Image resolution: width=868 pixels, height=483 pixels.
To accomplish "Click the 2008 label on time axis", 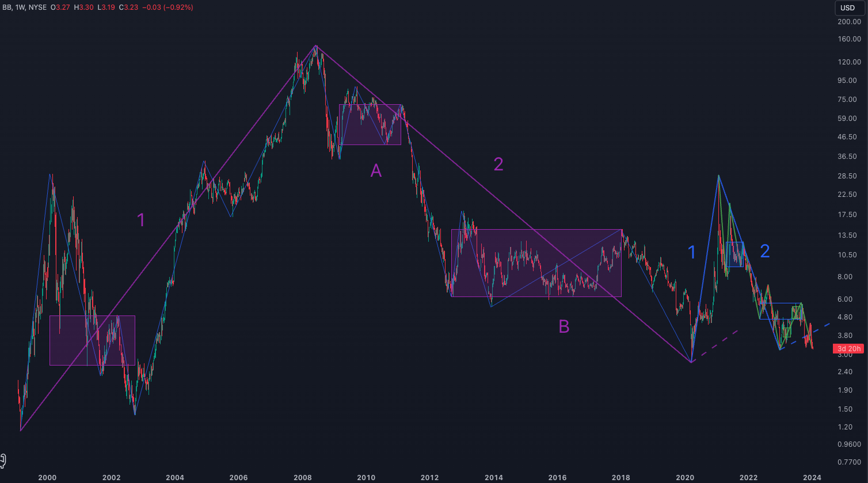I will 303,477.
